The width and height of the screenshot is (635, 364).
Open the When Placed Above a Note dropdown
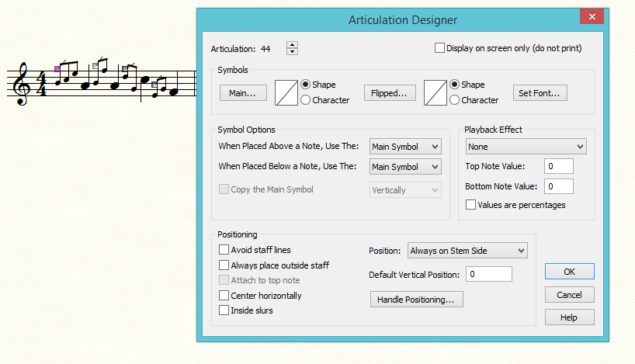[404, 147]
